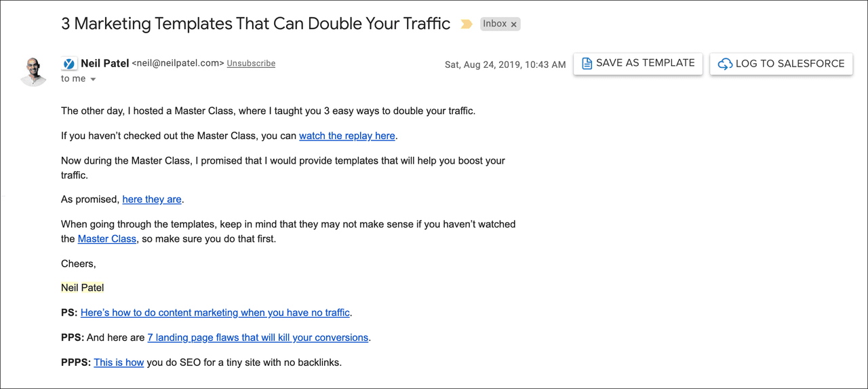This screenshot has height=389, width=868.
Task: Click the Unsubscribe link
Action: [x=251, y=63]
